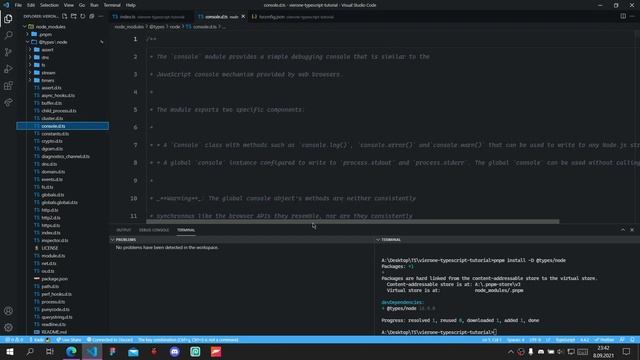640x360 pixels.
Task: Collapse the @types\node folder
Action: (x=28, y=42)
